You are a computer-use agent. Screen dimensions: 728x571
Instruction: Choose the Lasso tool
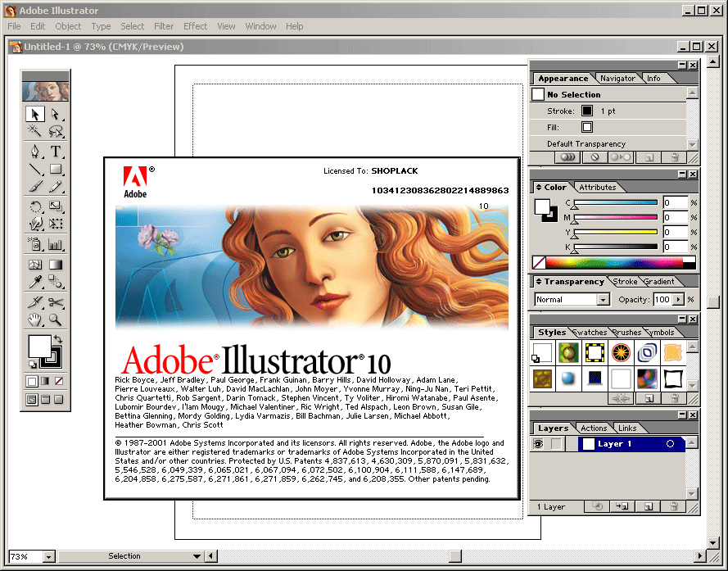(56, 130)
